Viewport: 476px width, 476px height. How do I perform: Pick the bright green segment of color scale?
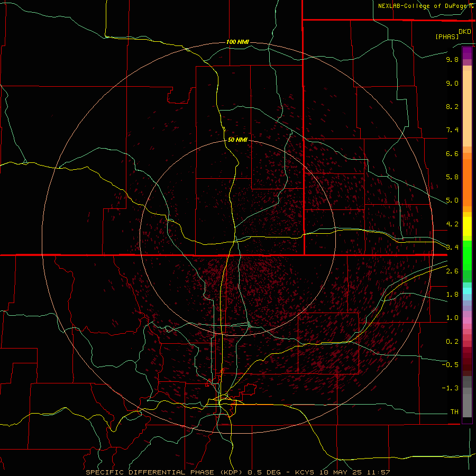pyautogui.click(x=467, y=256)
